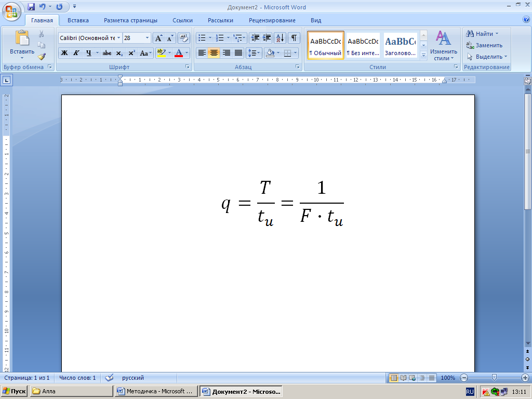Toggle justify alignment

tap(238, 53)
